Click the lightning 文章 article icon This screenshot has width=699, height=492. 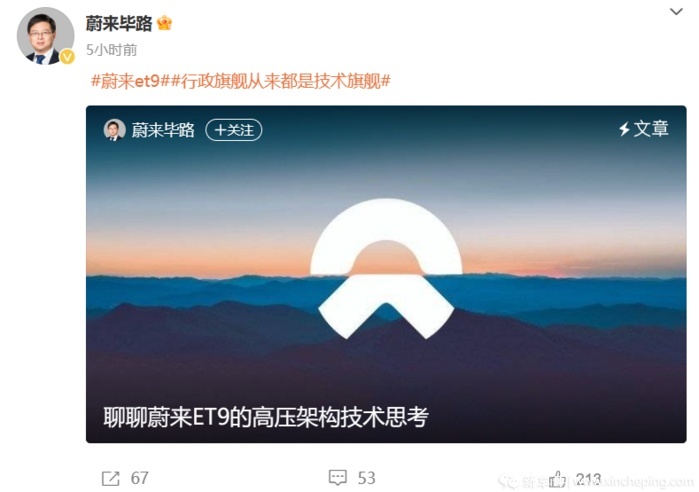pos(643,129)
